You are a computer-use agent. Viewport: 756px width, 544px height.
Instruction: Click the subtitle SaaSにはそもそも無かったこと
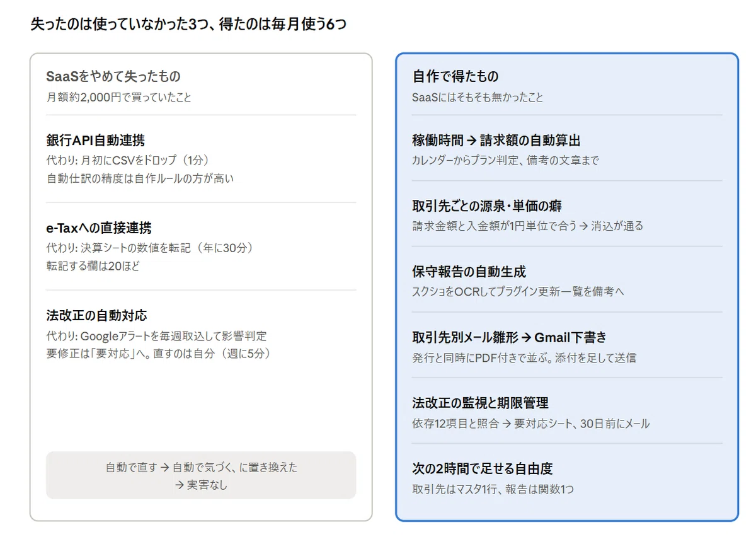click(478, 98)
